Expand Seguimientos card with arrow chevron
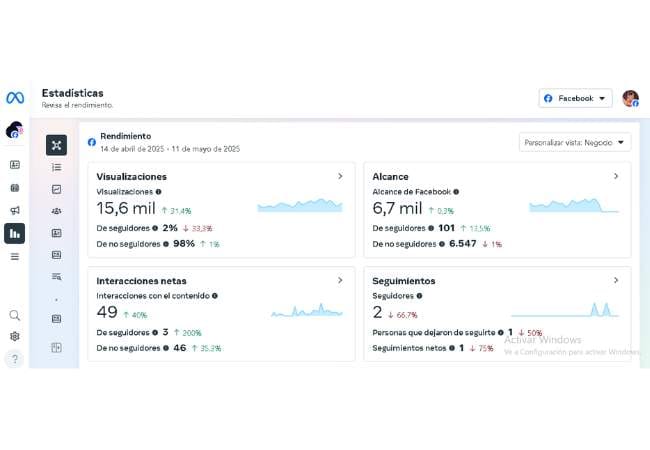This screenshot has width=650, height=450. [x=615, y=281]
